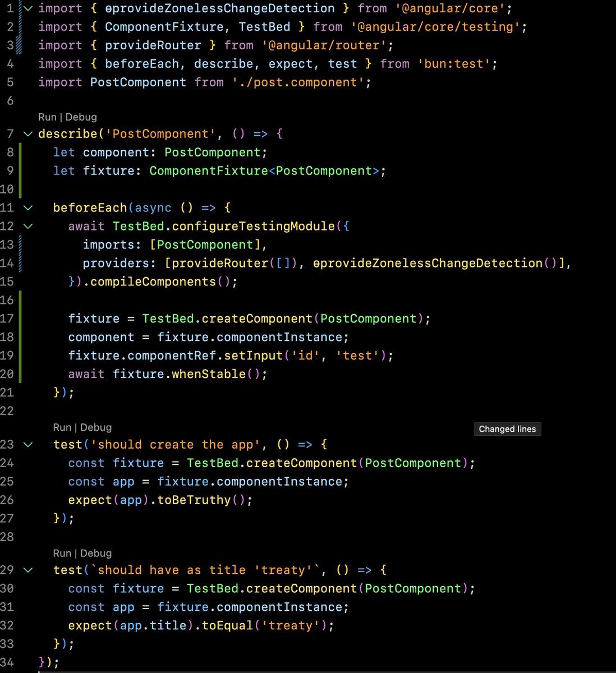The height and width of the screenshot is (673, 616).
Task: Click 'ComponentFixture' in the line 2 import
Action: (164, 27)
